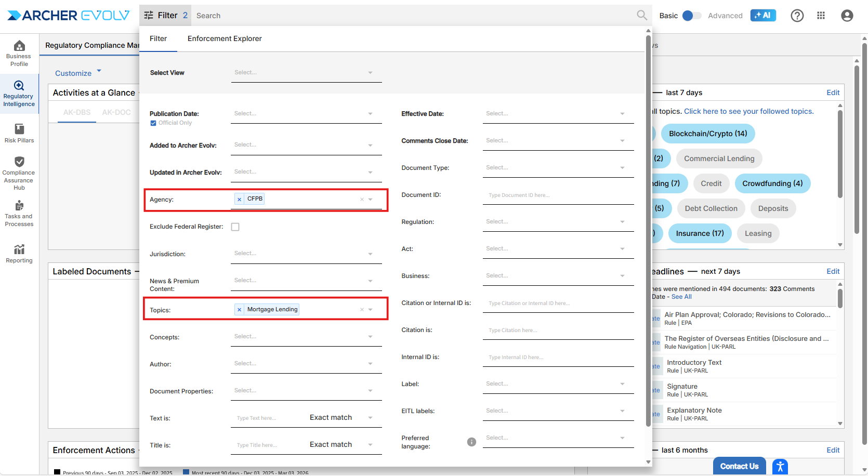The width and height of the screenshot is (868, 476).
Task: Remove the CFPB agency tag
Action: [239, 199]
